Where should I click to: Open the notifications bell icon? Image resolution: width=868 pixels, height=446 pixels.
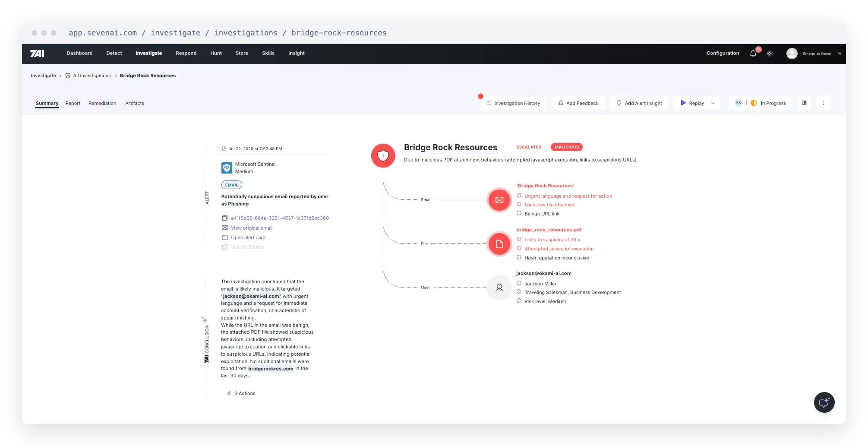pos(753,54)
